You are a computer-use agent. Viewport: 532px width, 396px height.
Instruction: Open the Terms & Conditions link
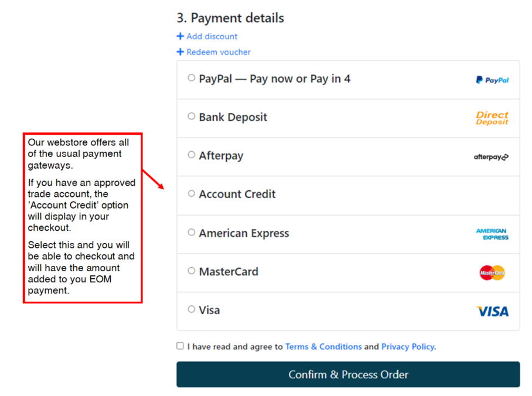(323, 346)
